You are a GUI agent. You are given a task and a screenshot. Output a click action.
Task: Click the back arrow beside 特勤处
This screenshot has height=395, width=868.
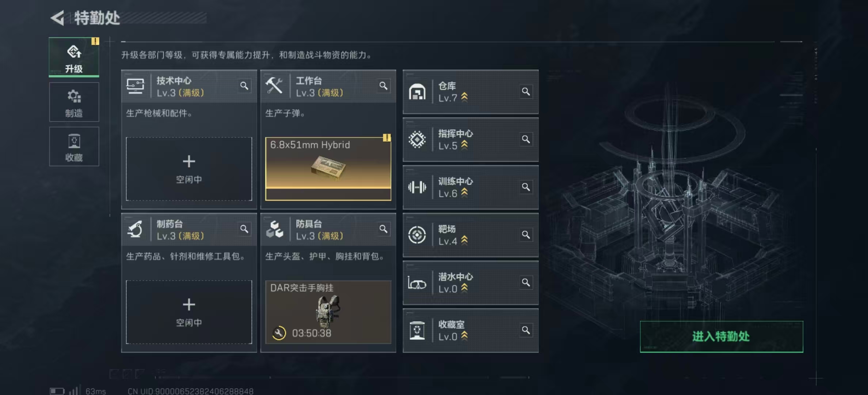(x=57, y=18)
